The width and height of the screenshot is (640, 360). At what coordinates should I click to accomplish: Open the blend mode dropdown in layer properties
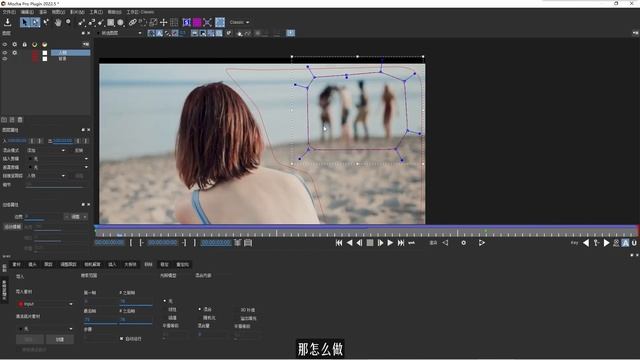click(x=46, y=150)
